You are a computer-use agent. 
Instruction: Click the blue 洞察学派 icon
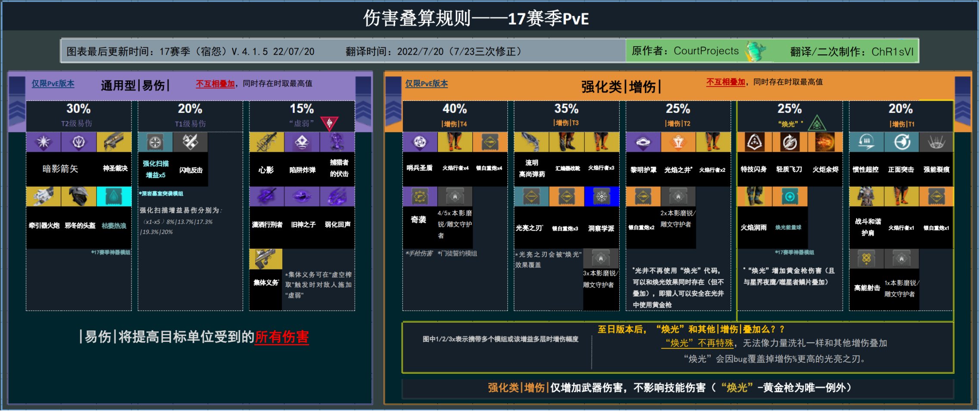tap(602, 197)
